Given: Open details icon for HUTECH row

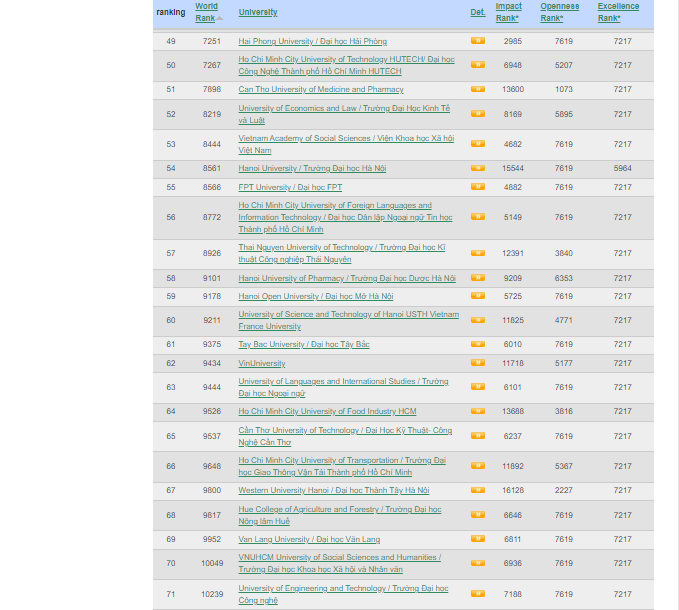Looking at the screenshot, I should [x=478, y=65].
